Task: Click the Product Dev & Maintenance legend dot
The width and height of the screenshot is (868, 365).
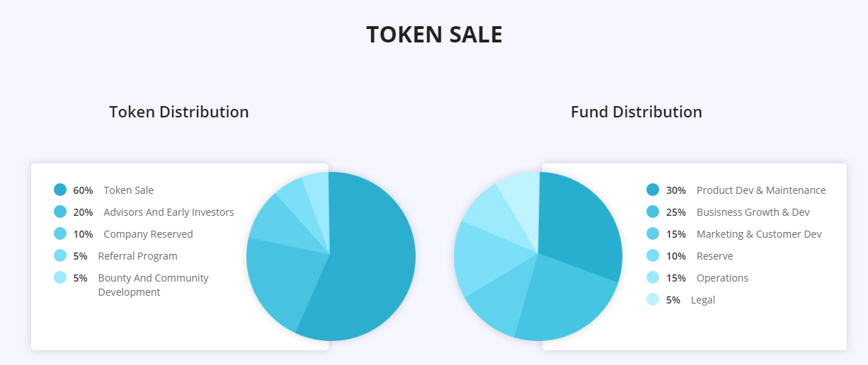Action: [x=653, y=190]
